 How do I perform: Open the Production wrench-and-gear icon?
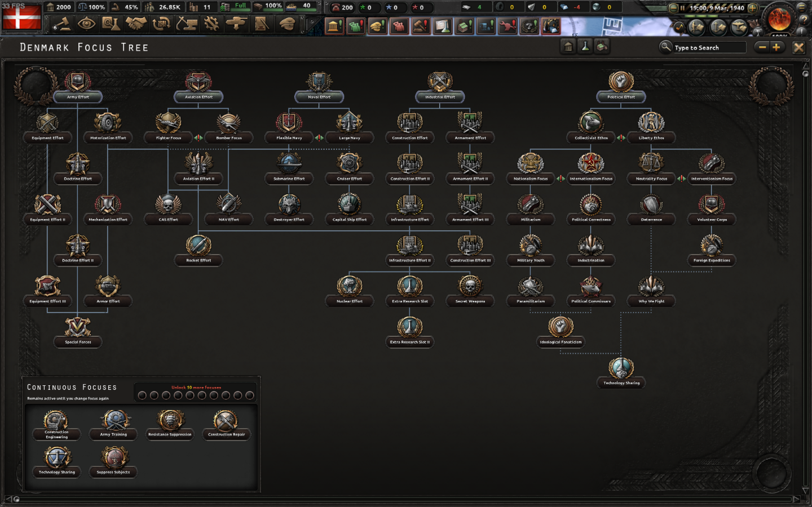click(x=211, y=24)
